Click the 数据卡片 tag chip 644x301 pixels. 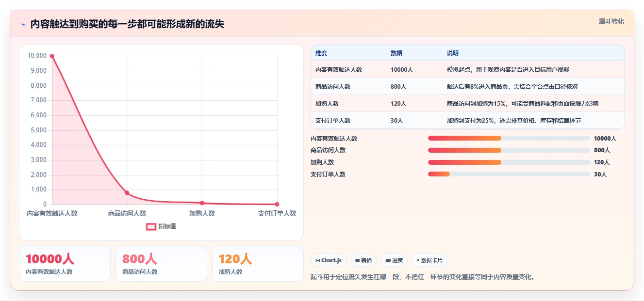pyautogui.click(x=429, y=260)
